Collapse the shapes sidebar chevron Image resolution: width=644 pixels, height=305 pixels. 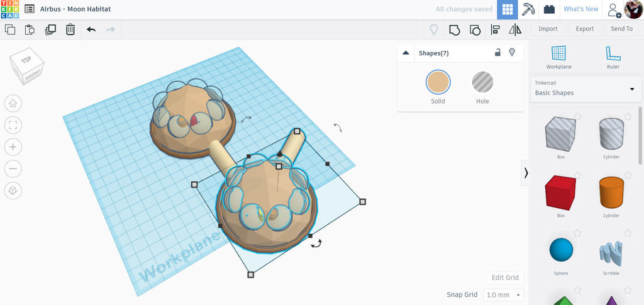[x=526, y=173]
